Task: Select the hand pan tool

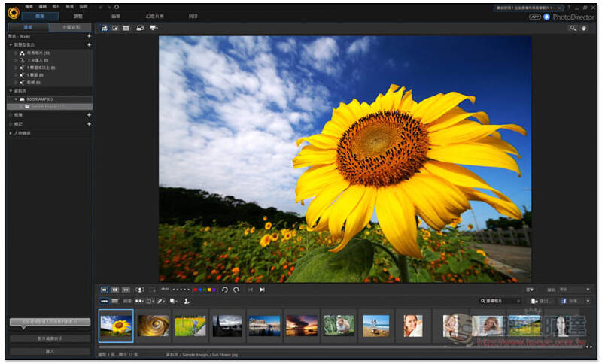Action: tap(584, 28)
